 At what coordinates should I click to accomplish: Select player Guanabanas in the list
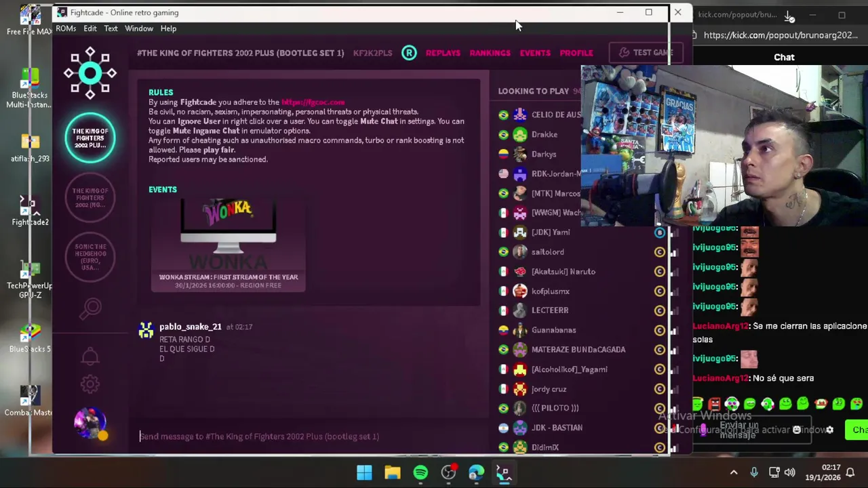[x=553, y=330]
